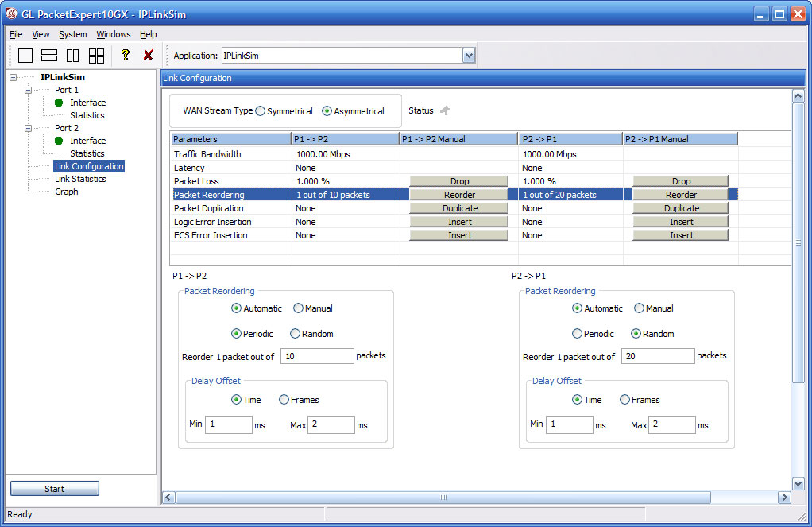812x527 pixels.
Task: Click the GL PacketExpert title bar logo
Action: [x=11, y=14]
